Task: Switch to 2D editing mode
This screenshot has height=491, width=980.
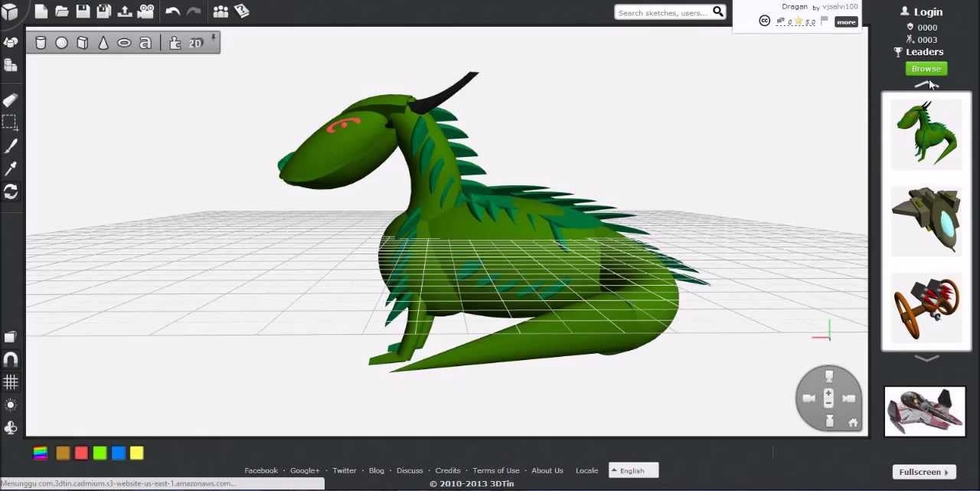Action: coord(194,43)
